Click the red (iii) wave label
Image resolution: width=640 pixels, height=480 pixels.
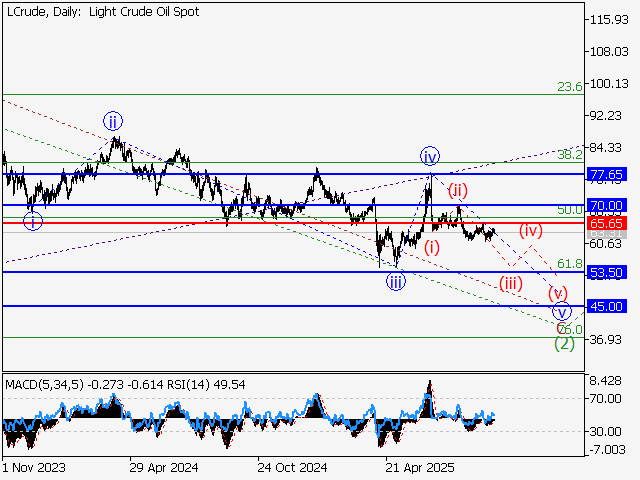(x=511, y=283)
